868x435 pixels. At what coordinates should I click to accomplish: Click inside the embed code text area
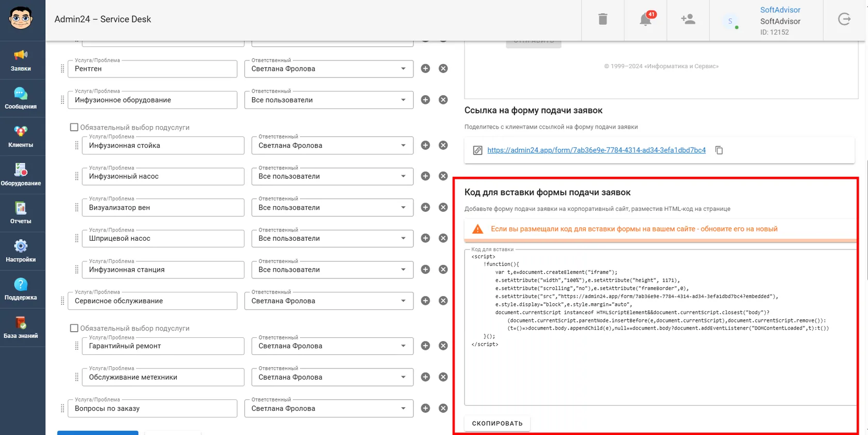point(661,328)
